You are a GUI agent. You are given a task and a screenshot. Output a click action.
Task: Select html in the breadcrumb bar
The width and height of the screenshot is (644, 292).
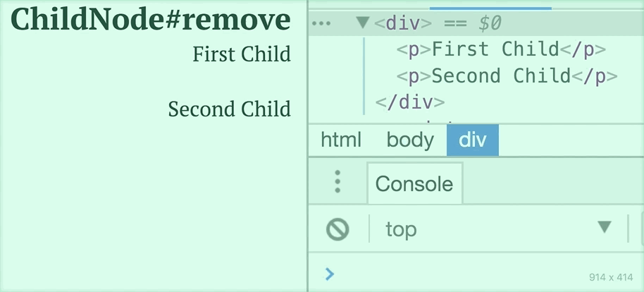[x=341, y=140]
